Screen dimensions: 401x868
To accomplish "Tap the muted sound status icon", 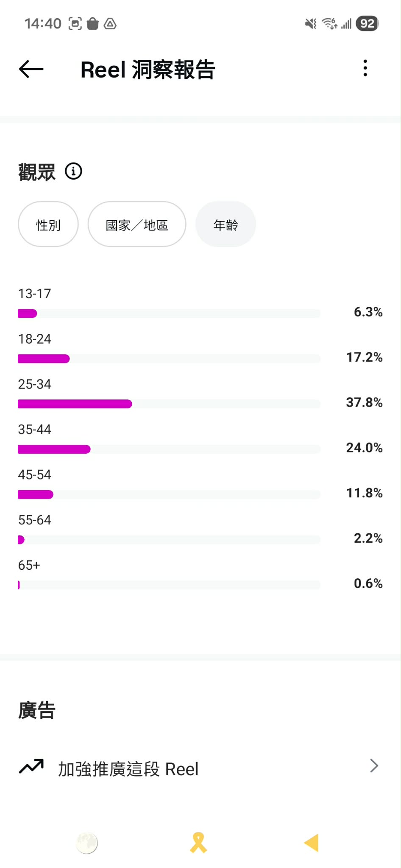I will pyautogui.click(x=311, y=24).
